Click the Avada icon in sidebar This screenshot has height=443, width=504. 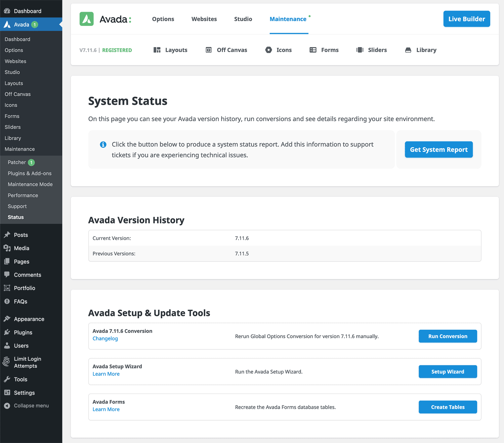tap(7, 25)
